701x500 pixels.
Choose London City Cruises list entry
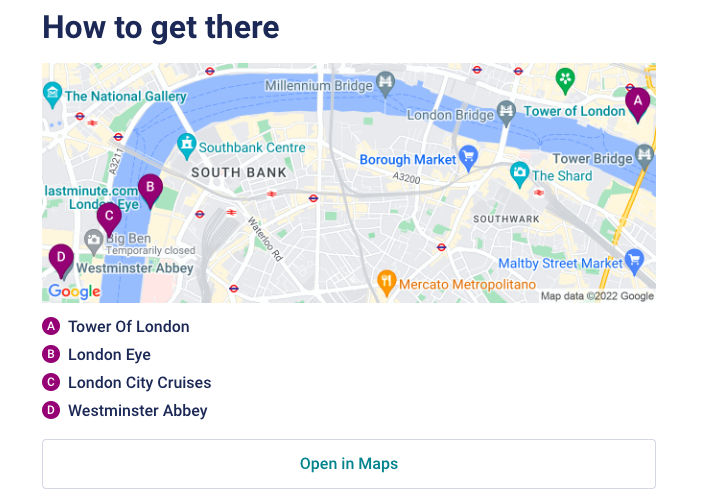coord(139,382)
